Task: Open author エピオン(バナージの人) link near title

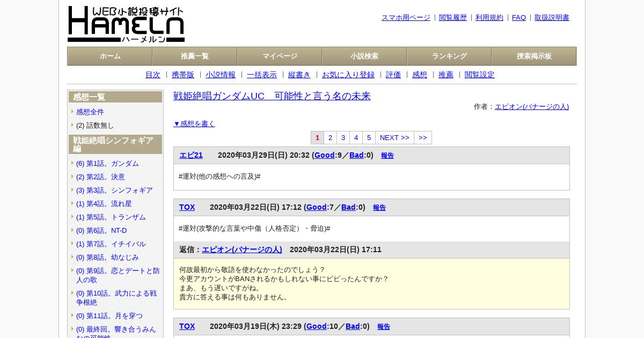Action: click(532, 107)
